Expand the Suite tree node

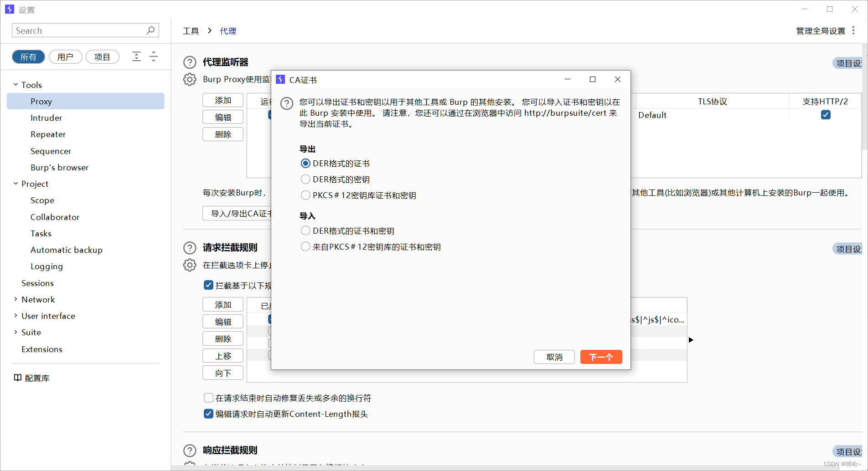coord(15,332)
